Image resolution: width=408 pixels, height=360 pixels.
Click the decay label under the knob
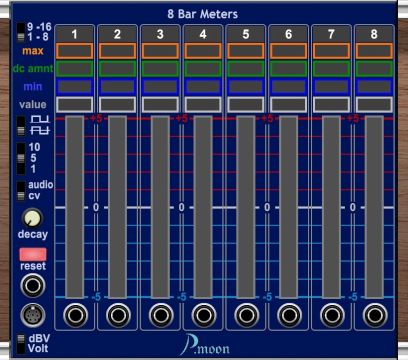pyautogui.click(x=33, y=234)
